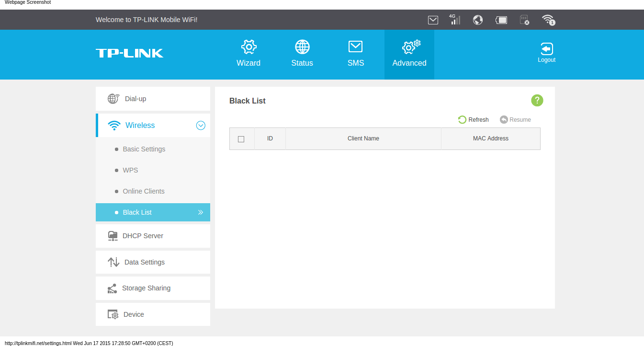Viewport: 644px width, 346px height.
Task: Click the globe internet status icon
Action: (477, 20)
